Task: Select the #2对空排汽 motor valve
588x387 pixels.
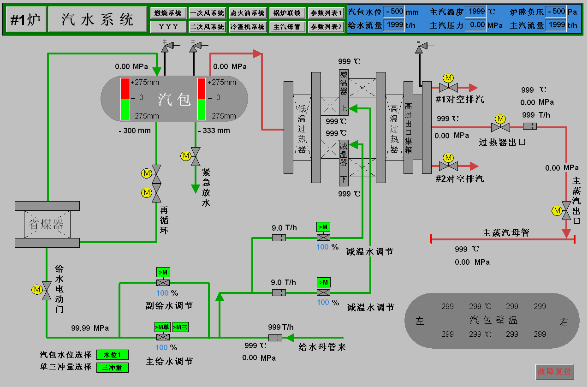Action: point(448,166)
